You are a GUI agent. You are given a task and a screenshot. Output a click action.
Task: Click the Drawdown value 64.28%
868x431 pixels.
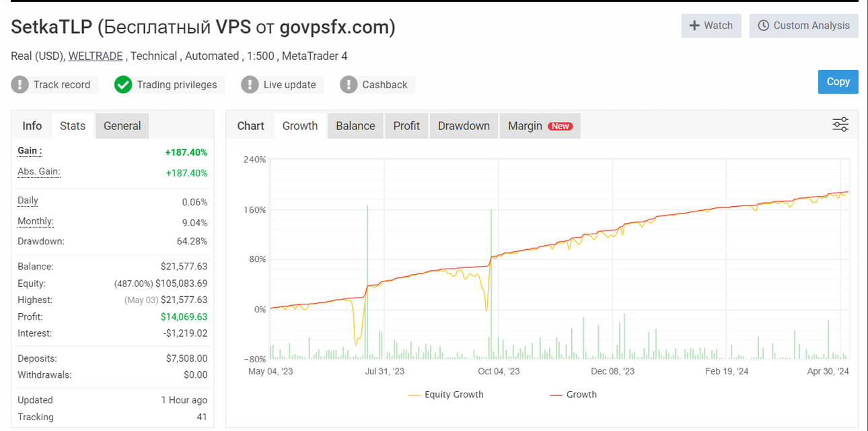click(x=192, y=241)
